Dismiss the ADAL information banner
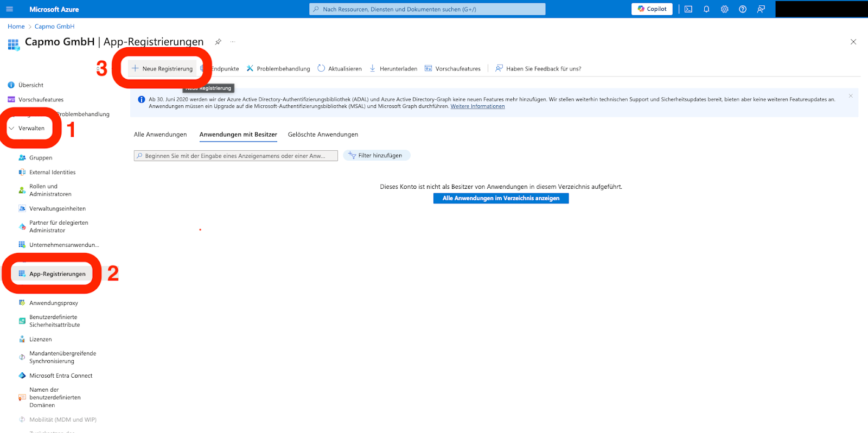This screenshot has height=433, width=868. (x=851, y=96)
